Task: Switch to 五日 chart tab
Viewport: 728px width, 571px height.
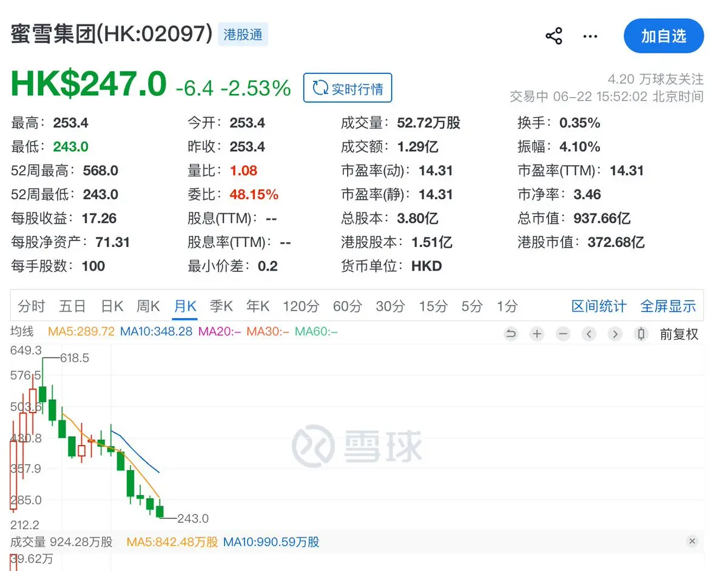Action: pyautogui.click(x=72, y=306)
